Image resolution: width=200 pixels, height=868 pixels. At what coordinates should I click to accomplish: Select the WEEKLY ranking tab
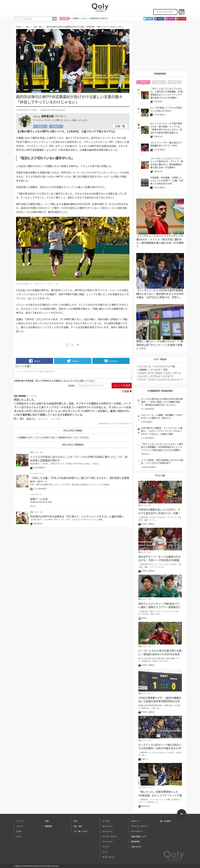tap(159, 82)
